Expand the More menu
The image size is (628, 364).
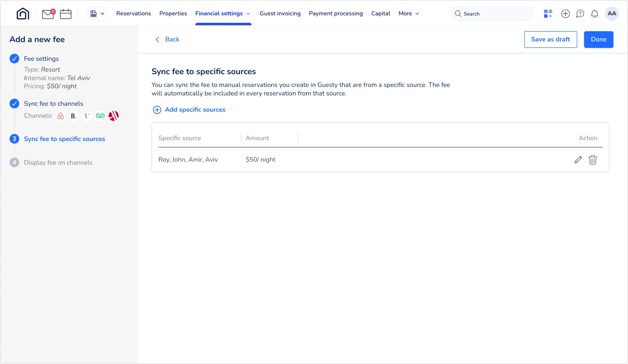(409, 14)
